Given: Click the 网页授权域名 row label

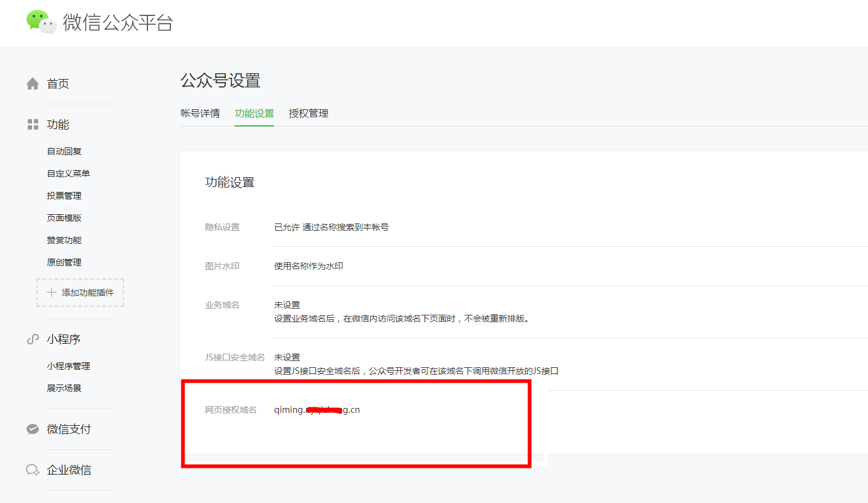Looking at the screenshot, I should (x=231, y=410).
